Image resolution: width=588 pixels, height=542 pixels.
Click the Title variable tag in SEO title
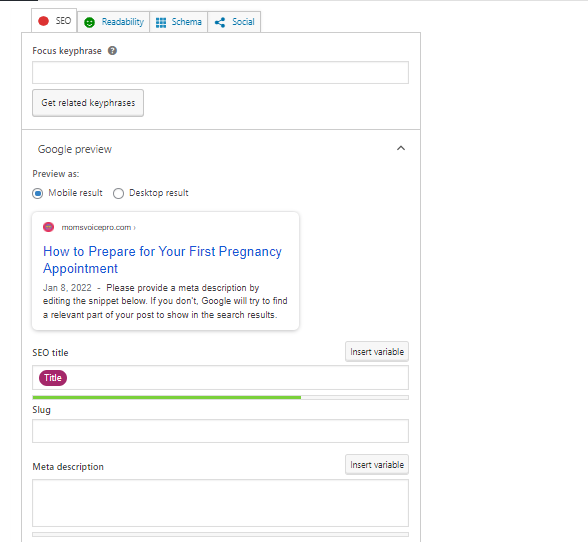pos(53,378)
